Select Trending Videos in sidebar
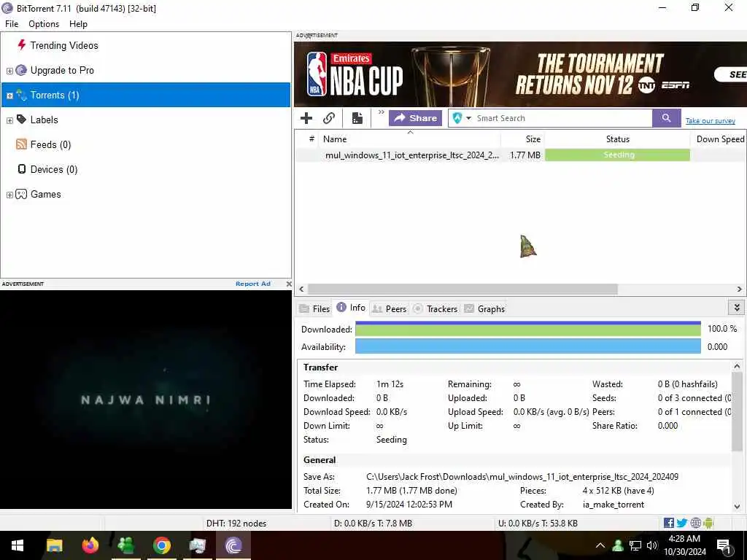The height and width of the screenshot is (560, 747). (x=64, y=45)
